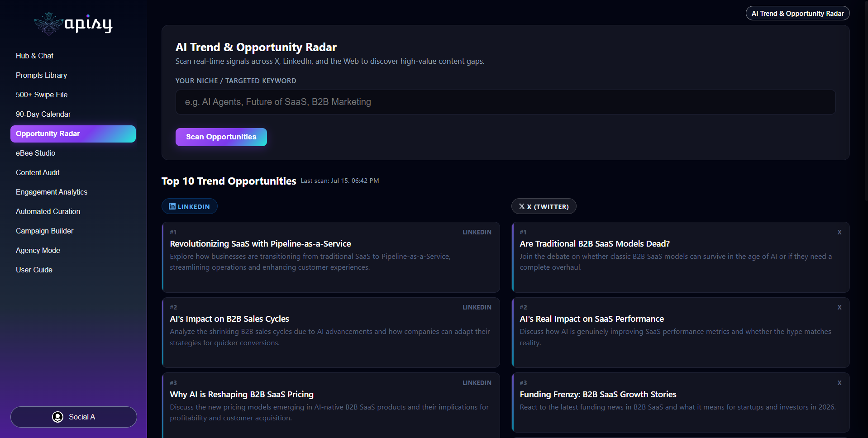The image size is (868, 438).
Task: Click the Apisy bee logo
Action: 48,24
